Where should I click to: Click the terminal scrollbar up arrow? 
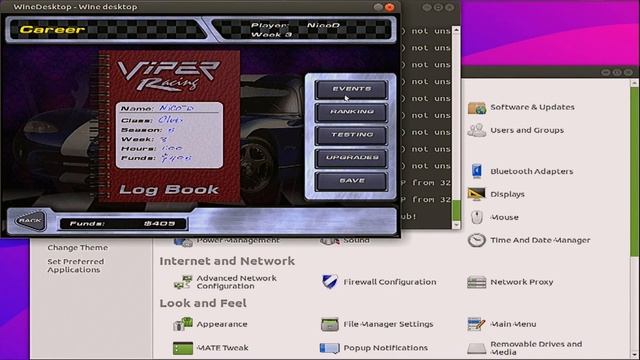click(456, 30)
